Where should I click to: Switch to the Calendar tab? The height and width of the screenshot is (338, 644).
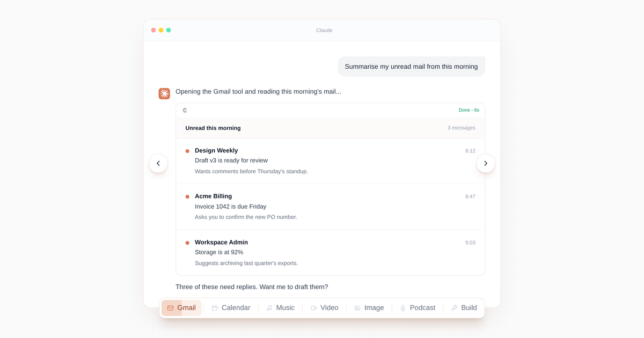(x=231, y=308)
